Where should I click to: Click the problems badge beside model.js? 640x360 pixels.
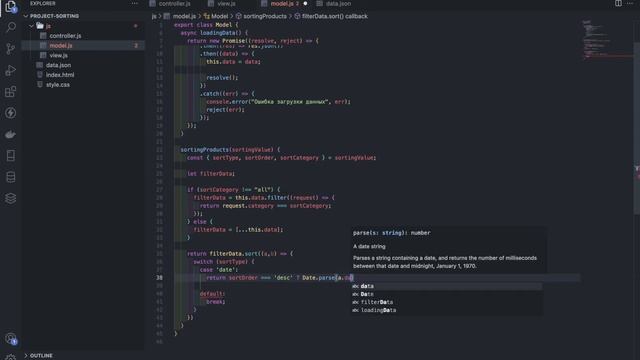[136, 46]
